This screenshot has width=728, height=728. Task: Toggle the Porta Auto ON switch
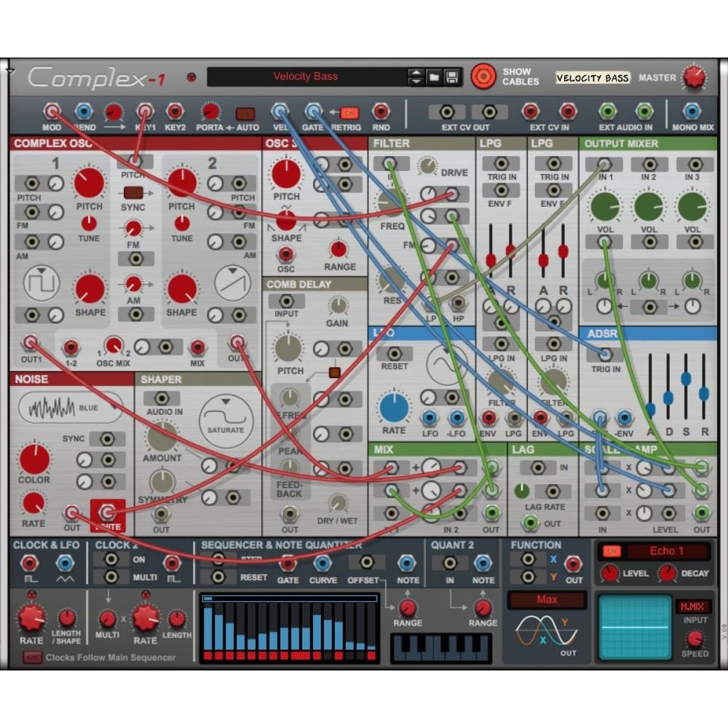pyautogui.click(x=245, y=113)
